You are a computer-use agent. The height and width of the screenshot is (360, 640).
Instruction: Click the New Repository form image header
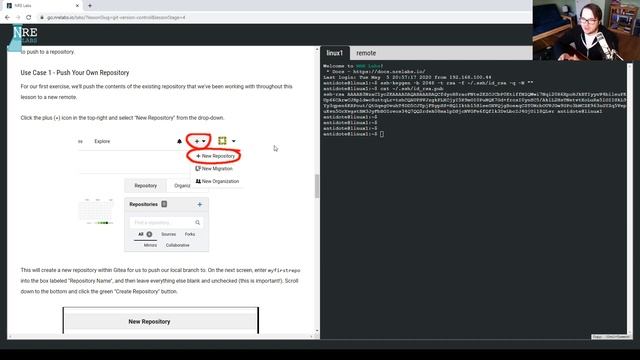(x=161, y=322)
